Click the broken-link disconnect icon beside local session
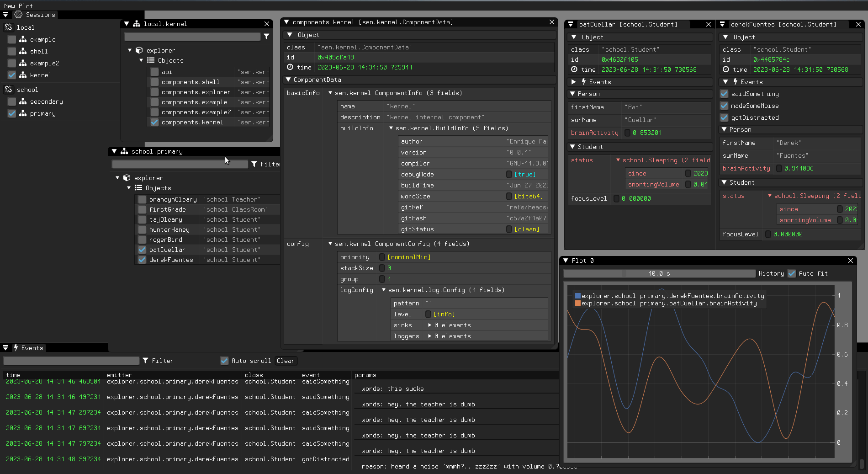Image resolution: width=868 pixels, height=474 pixels. pos(8,27)
